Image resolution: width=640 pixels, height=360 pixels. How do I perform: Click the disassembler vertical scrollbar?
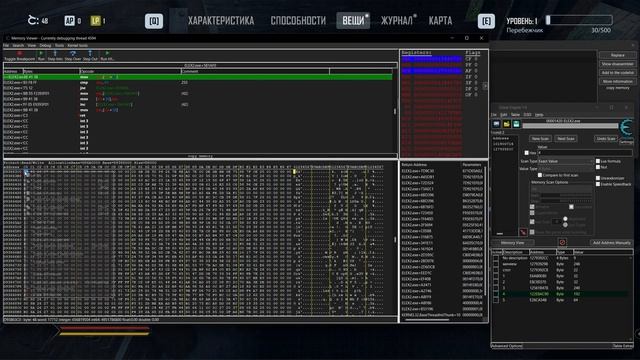[395, 111]
